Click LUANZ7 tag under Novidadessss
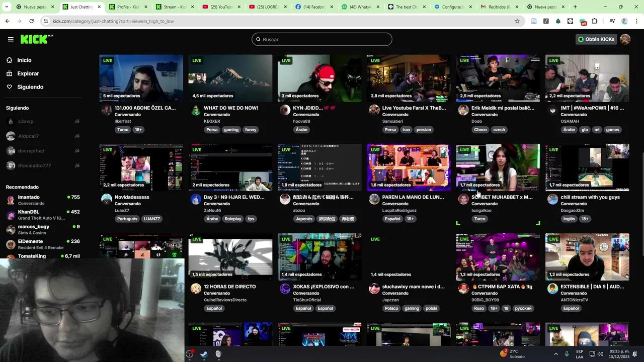The height and width of the screenshot is (362, 644). 152,219
